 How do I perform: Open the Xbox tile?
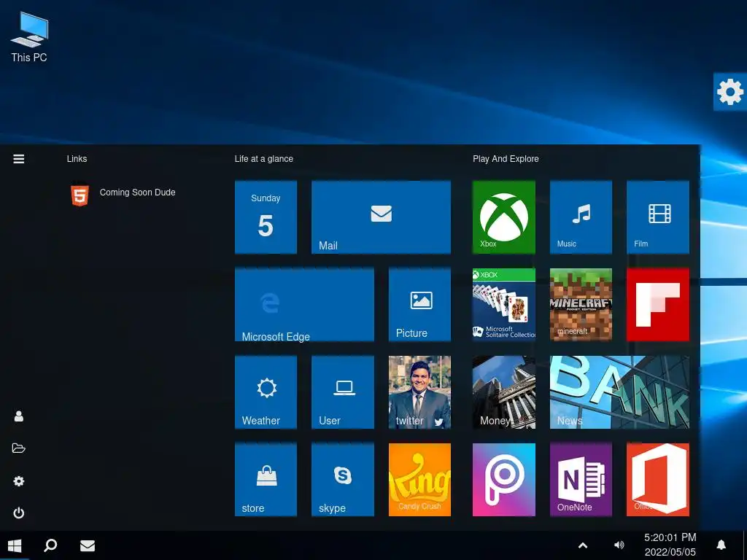coord(503,217)
